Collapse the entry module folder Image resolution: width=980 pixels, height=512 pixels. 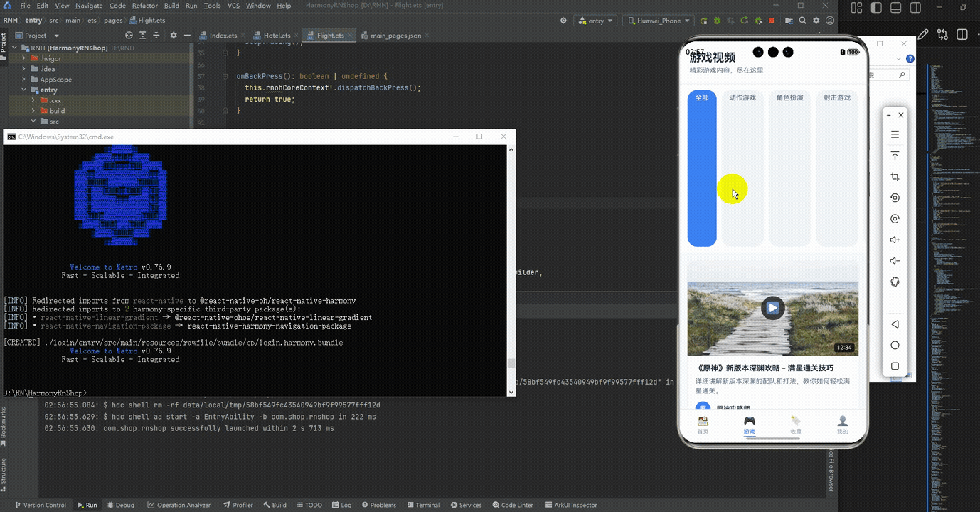pyautogui.click(x=23, y=90)
